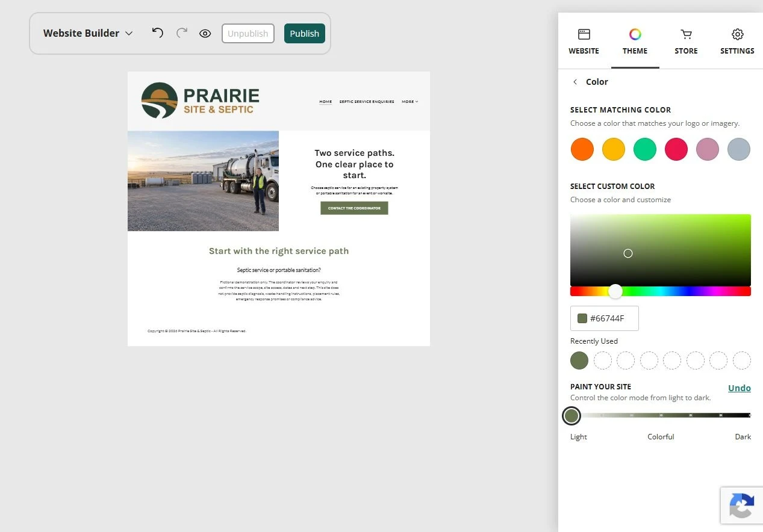Image resolution: width=763 pixels, height=532 pixels.
Task: Select the green matching color
Action: 645,149
